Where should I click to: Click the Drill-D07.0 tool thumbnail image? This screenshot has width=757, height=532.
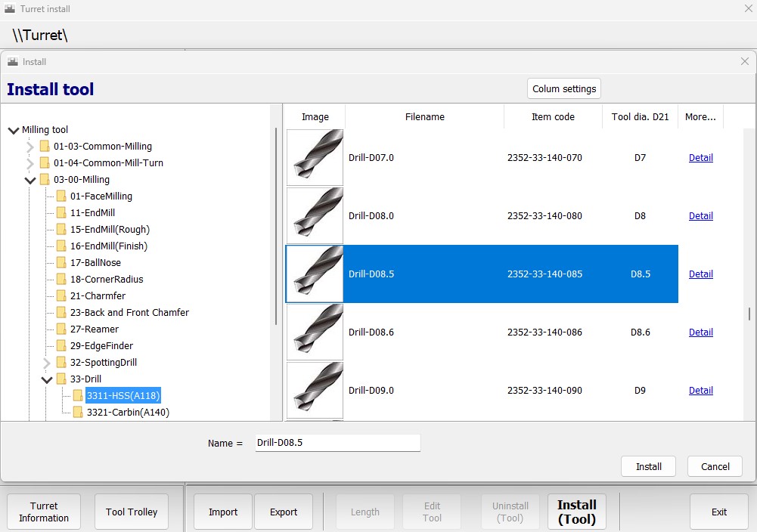315,158
